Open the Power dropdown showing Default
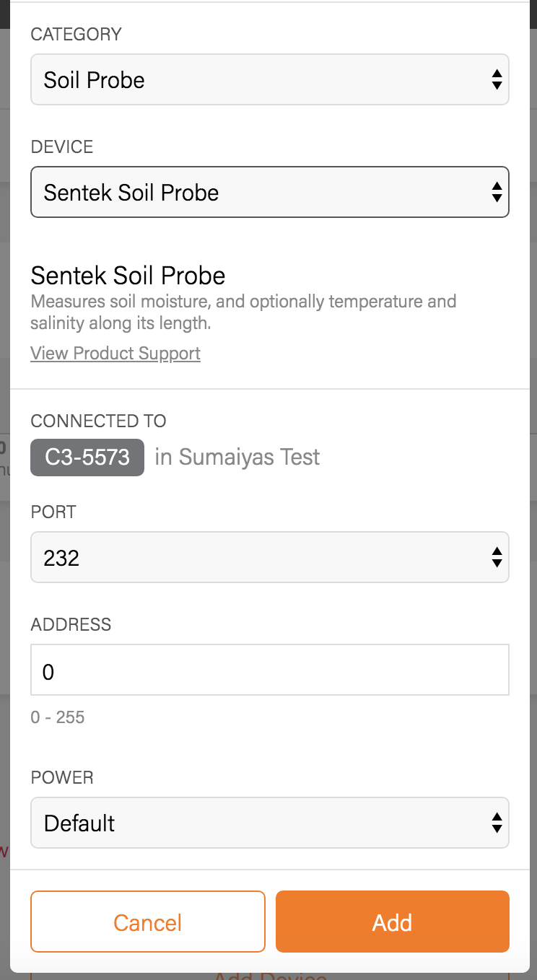 tap(269, 823)
